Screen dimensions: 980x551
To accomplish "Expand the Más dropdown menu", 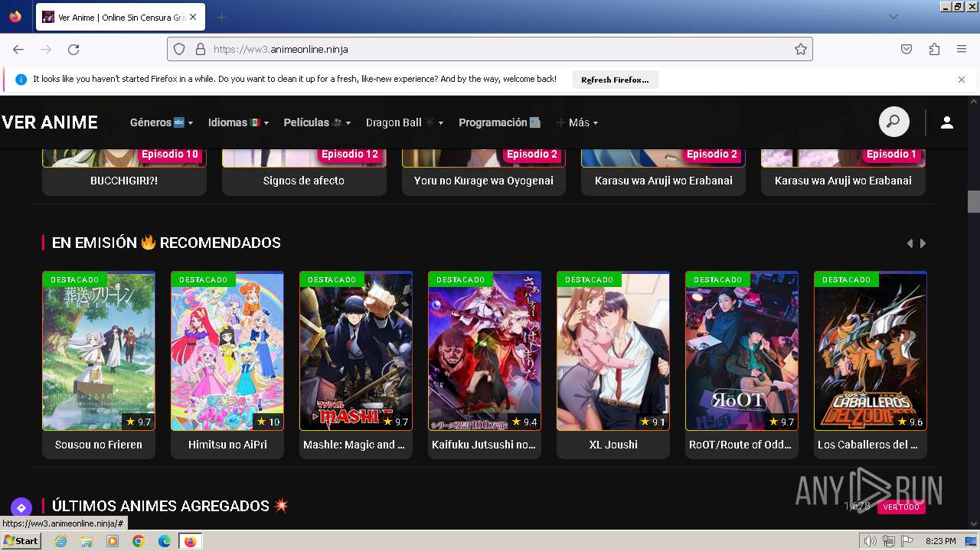I will tap(577, 122).
